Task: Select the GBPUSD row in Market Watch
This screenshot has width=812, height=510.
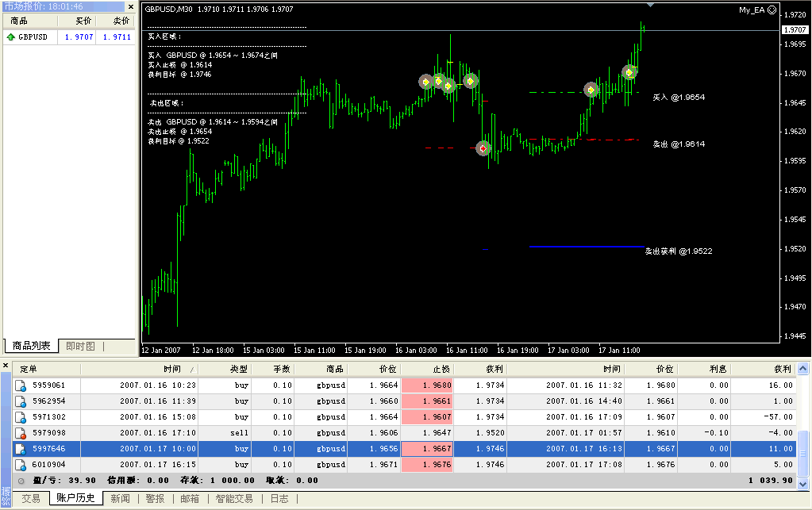Action: pos(69,36)
